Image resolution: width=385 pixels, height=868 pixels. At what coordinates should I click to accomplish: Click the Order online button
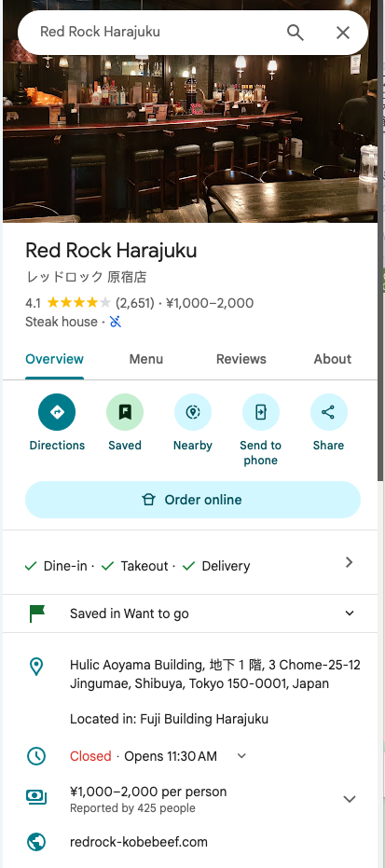(192, 500)
